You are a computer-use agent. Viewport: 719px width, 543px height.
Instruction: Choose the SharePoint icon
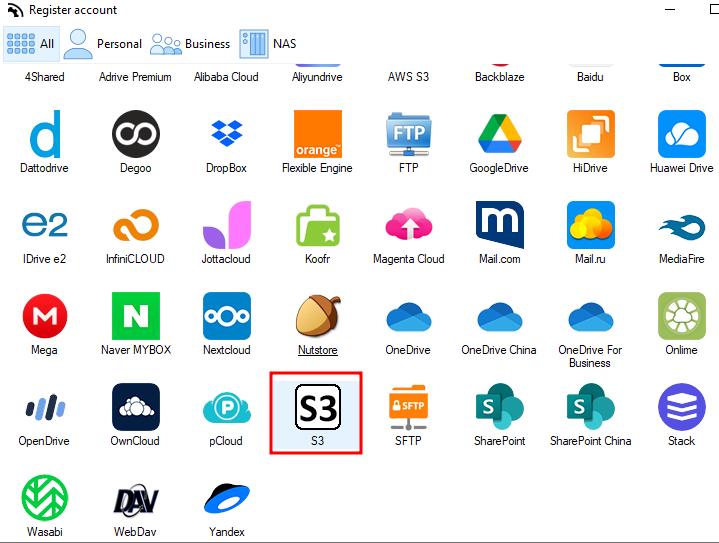coord(499,407)
